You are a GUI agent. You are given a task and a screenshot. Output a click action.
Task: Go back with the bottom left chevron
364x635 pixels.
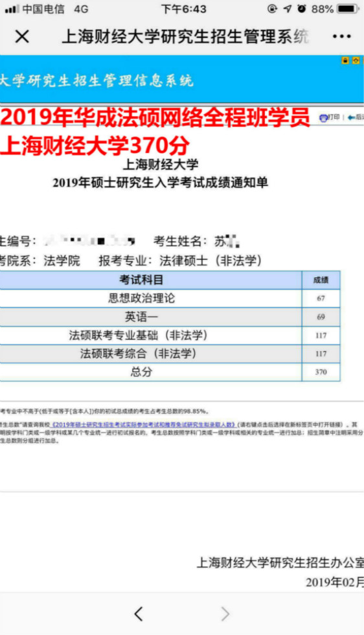(139, 614)
